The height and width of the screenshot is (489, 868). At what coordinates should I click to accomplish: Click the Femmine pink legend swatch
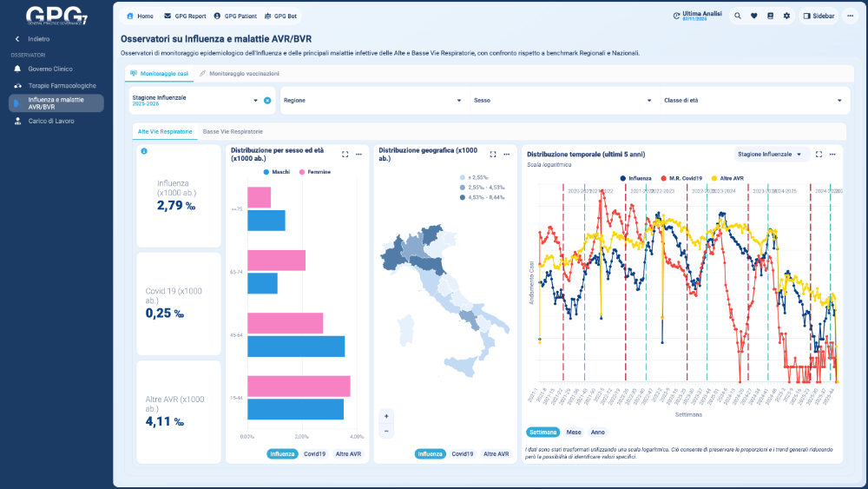pyautogui.click(x=303, y=172)
